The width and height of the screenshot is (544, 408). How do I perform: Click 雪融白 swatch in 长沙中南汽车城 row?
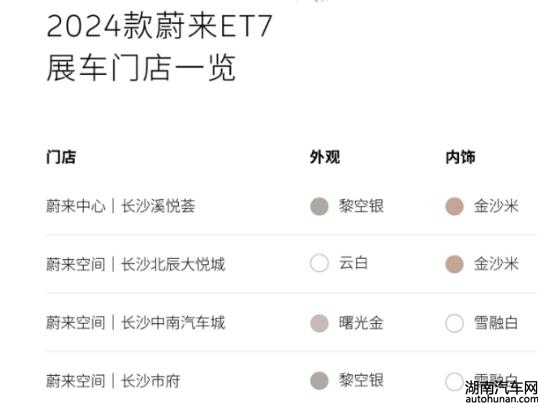click(x=454, y=323)
